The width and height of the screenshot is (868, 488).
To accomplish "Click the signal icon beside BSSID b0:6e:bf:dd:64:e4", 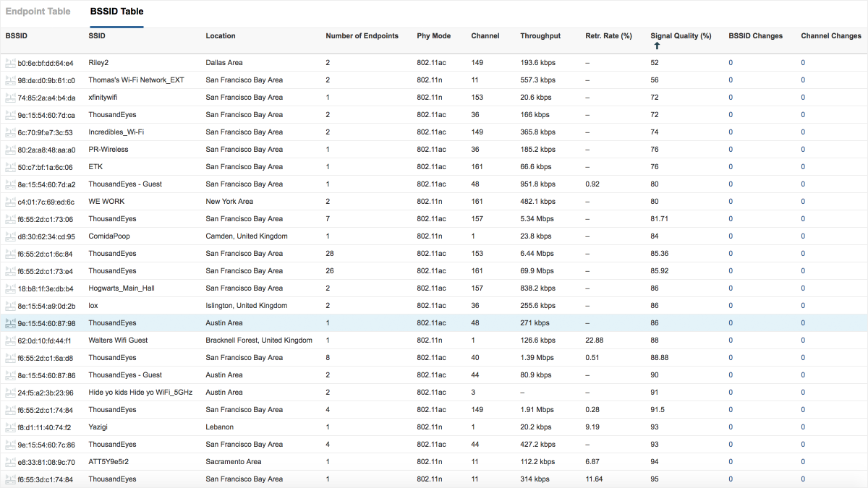I will pos(10,63).
